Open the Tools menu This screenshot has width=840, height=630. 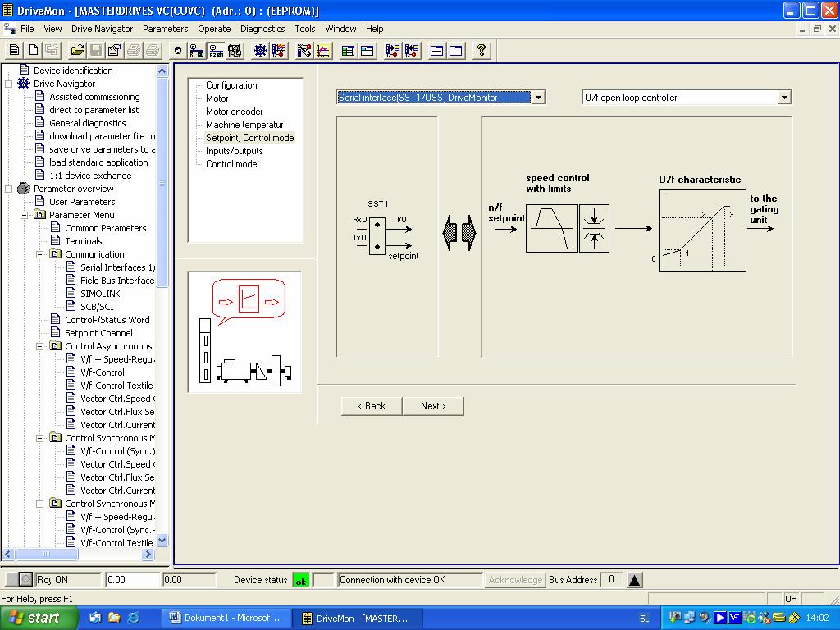coord(305,29)
